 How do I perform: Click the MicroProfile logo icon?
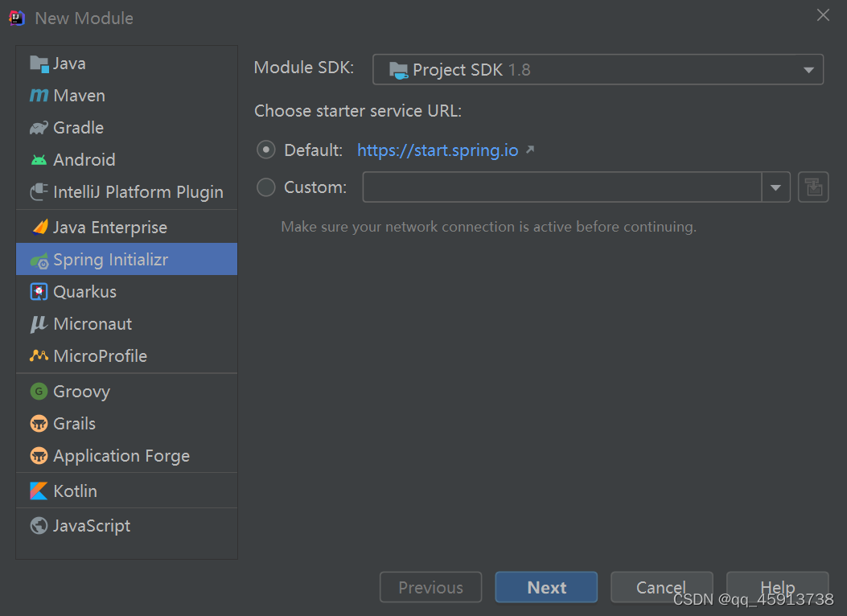point(39,355)
